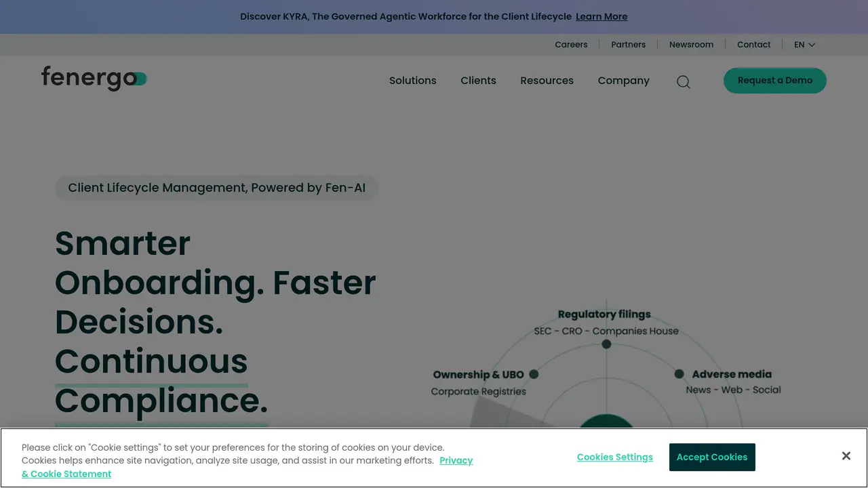
Task: Click the 'Smarter Onboarding. Faster Decisions.' headline
Action: 215,282
